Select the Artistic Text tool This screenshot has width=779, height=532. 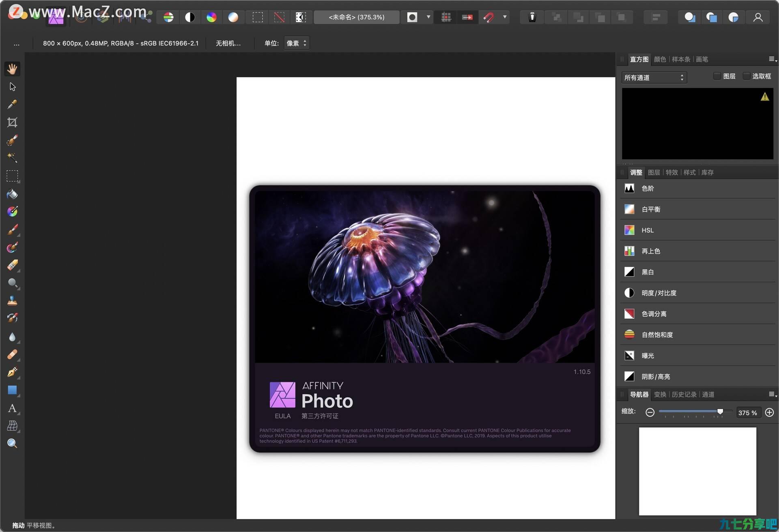click(12, 408)
